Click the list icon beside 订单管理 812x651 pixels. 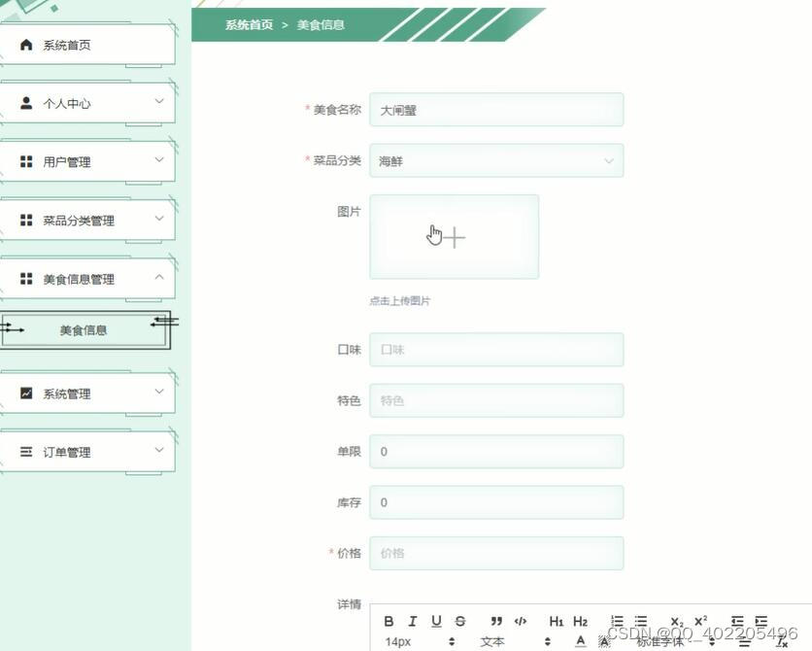pyautogui.click(x=26, y=452)
